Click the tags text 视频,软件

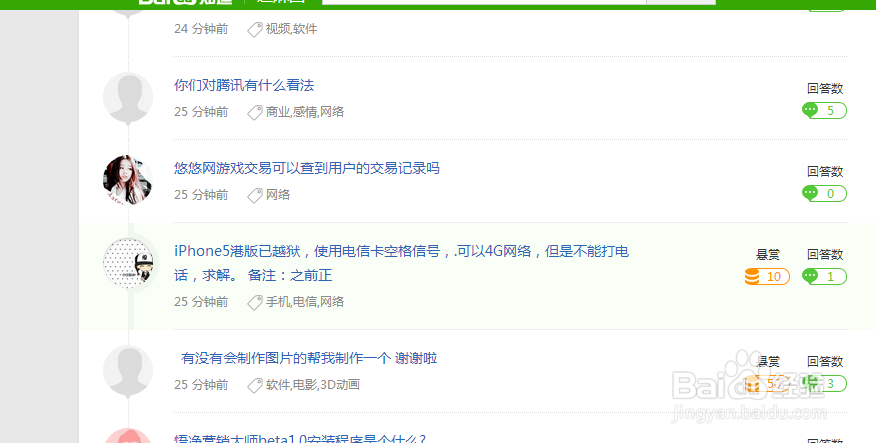click(292, 29)
